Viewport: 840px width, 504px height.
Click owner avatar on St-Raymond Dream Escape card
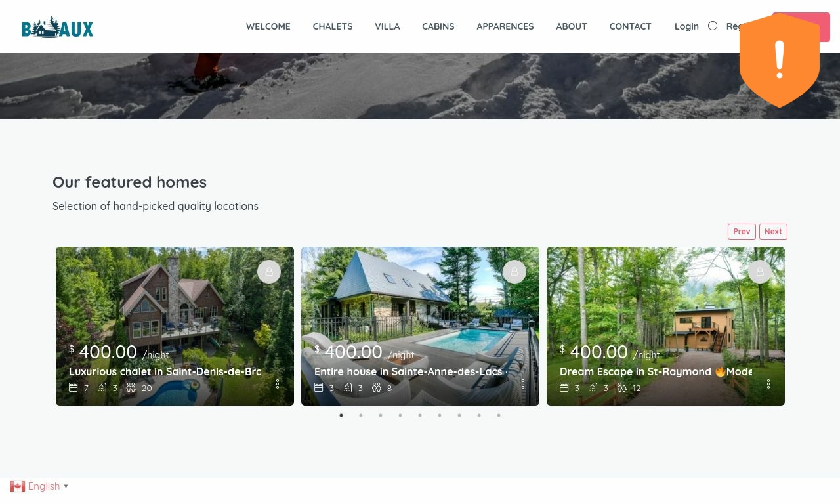(760, 272)
